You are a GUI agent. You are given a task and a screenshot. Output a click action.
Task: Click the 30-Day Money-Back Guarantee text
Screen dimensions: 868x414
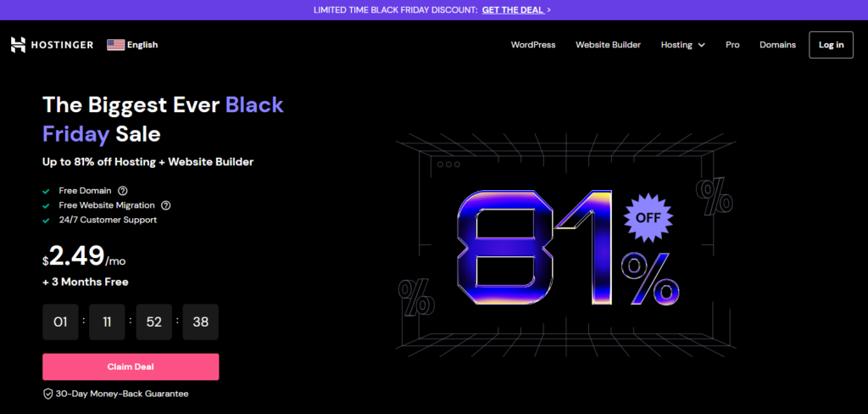(x=122, y=394)
